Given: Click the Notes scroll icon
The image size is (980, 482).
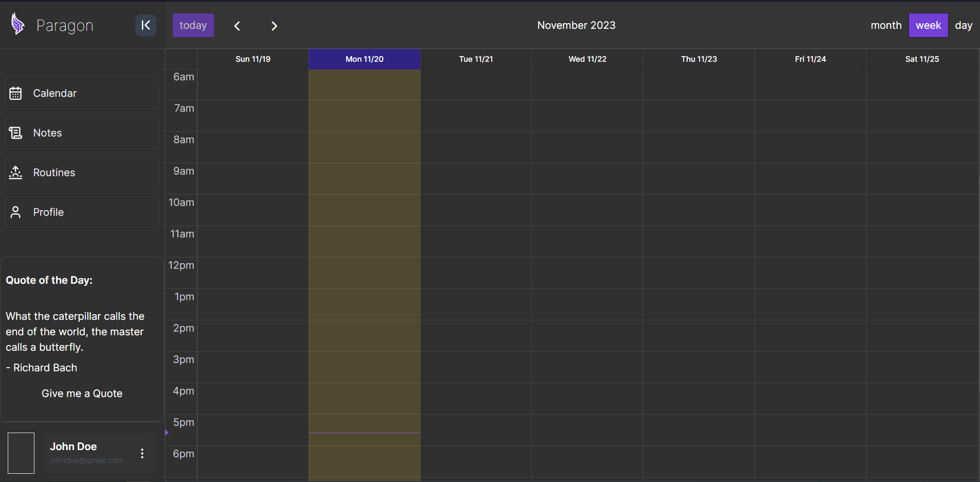Looking at the screenshot, I should [x=15, y=133].
